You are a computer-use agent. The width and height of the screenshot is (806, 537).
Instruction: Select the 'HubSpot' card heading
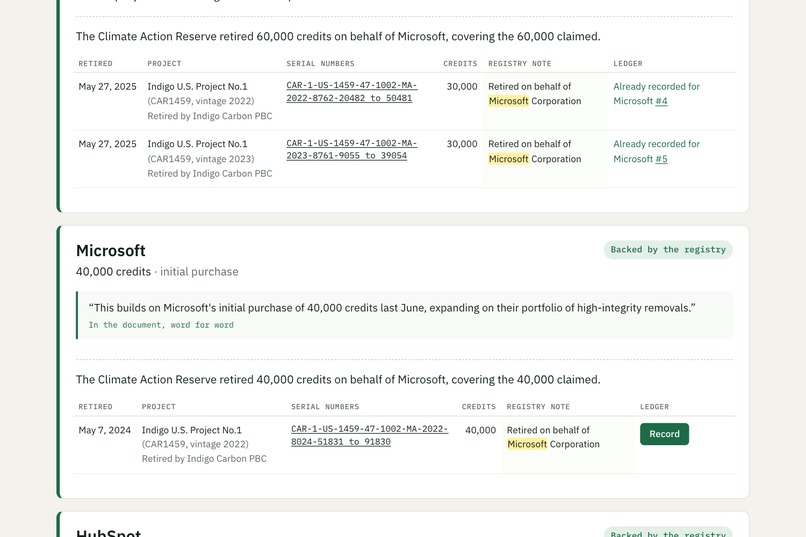pos(108,532)
